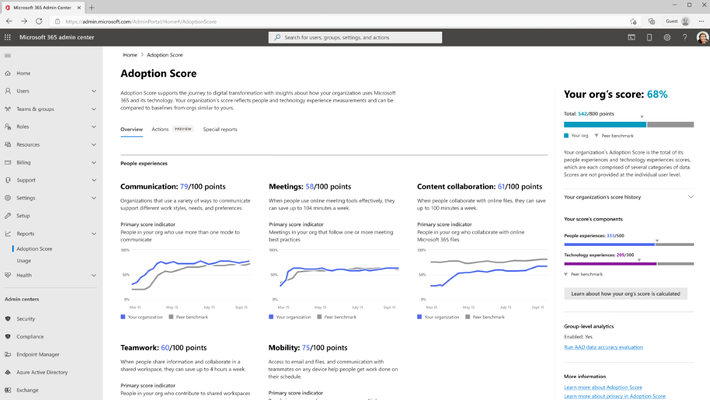Open a new browser tab

pos(91,8)
